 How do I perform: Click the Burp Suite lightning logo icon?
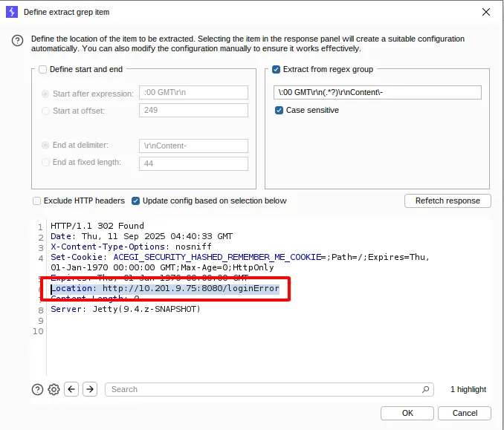click(x=12, y=12)
